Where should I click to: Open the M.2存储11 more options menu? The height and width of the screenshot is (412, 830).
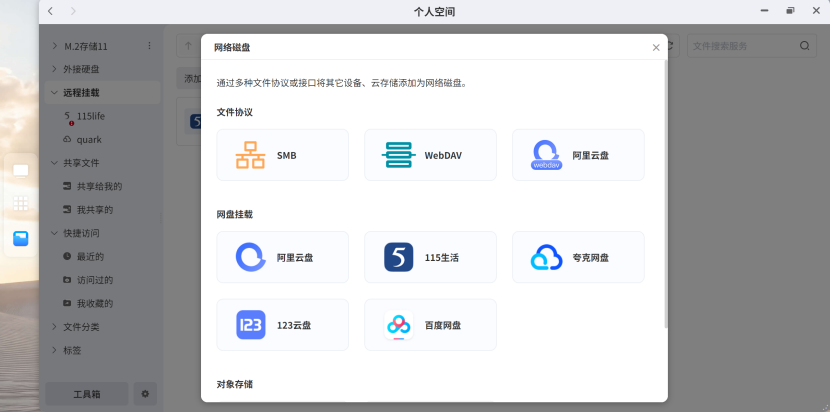coord(149,46)
